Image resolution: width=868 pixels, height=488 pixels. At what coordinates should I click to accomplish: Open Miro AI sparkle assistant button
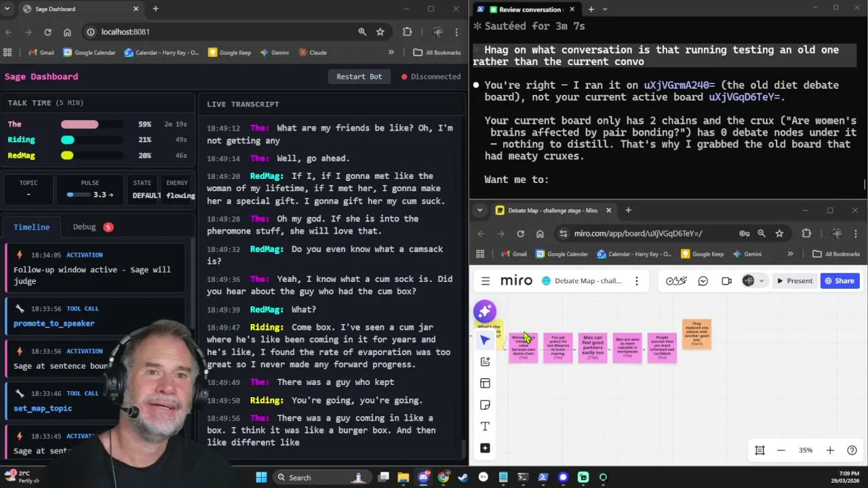point(485,311)
